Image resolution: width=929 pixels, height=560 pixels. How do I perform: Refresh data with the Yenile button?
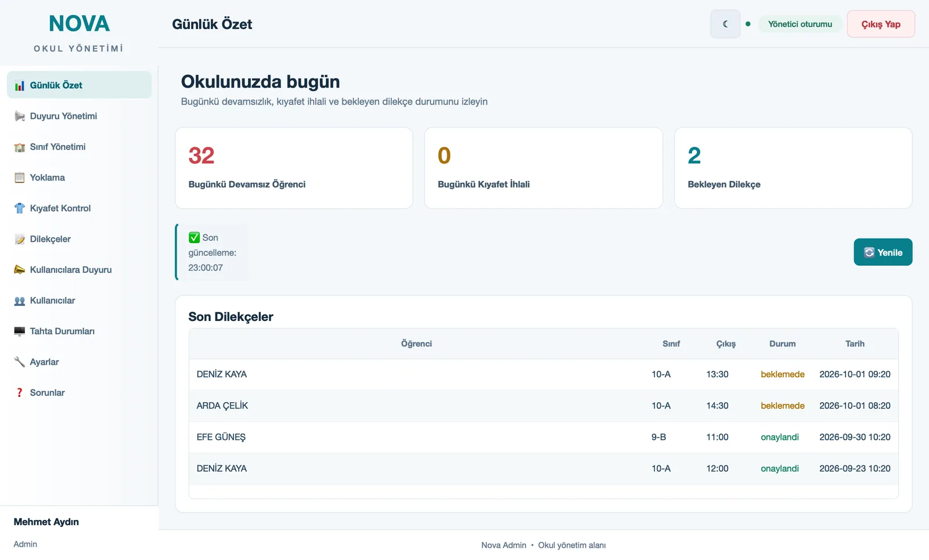pyautogui.click(x=883, y=252)
